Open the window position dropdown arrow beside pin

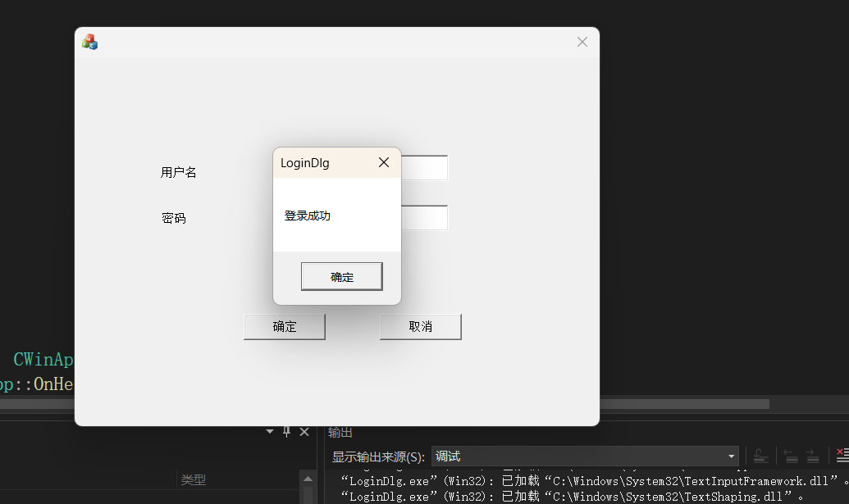pyautogui.click(x=270, y=432)
